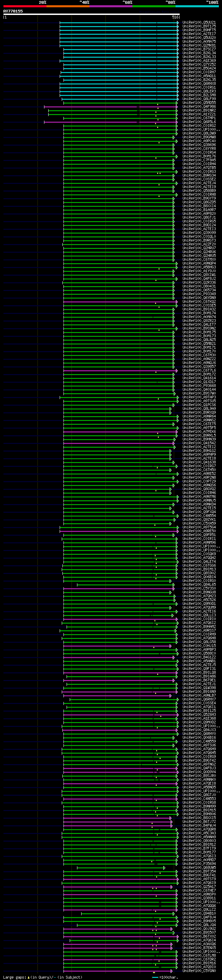
Task: Select the UniRef100_B7SCZ7 label
Action: click(x=199, y=49)
